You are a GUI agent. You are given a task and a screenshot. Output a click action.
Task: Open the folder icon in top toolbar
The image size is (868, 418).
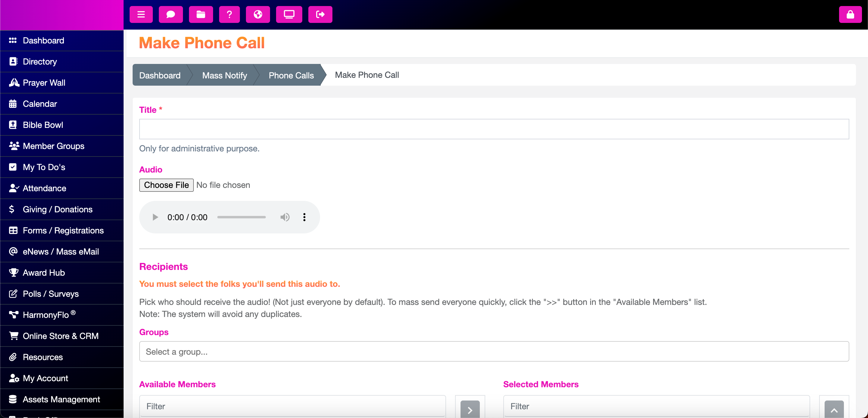click(x=201, y=14)
